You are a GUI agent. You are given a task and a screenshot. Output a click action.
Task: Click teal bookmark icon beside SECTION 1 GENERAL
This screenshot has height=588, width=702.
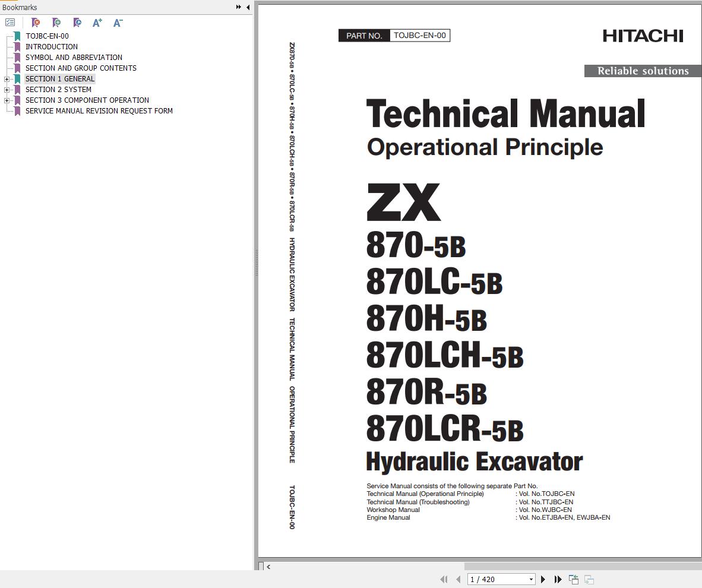click(17, 79)
